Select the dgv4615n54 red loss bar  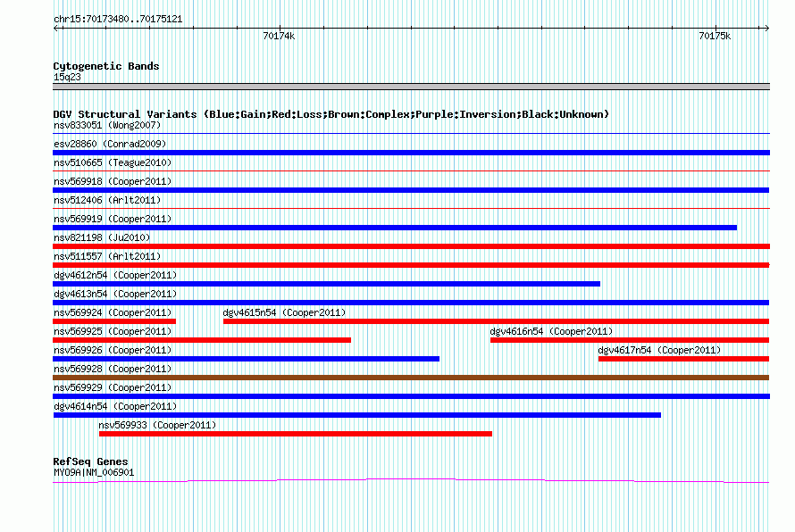[x=496, y=321]
